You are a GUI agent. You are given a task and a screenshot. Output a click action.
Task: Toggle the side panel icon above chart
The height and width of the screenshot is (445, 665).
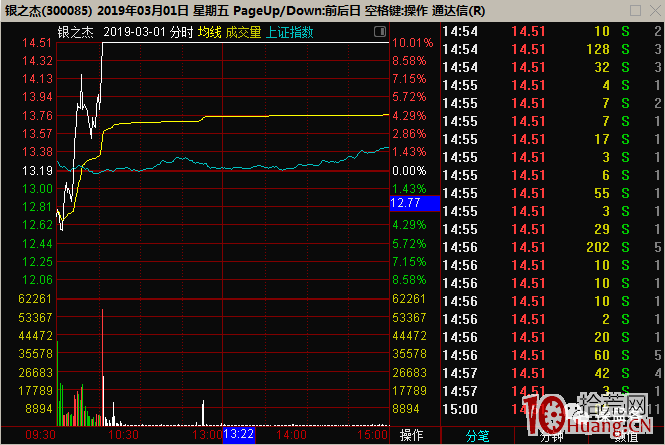tap(380, 31)
